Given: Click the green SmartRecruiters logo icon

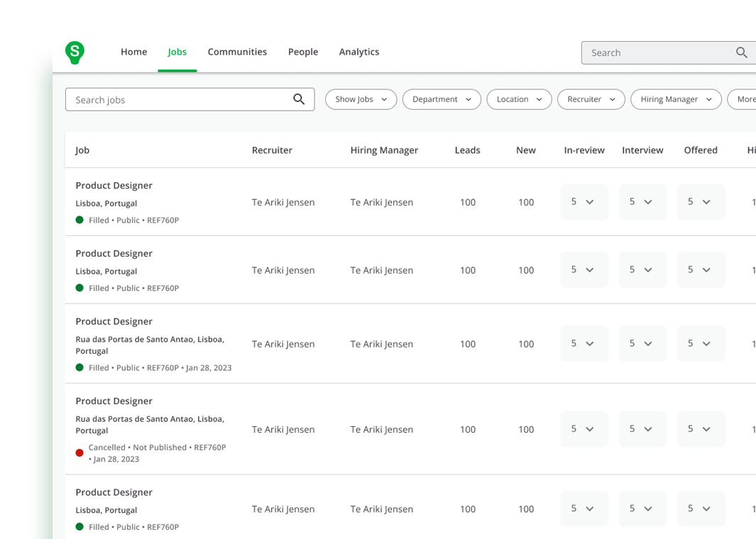Looking at the screenshot, I should [x=75, y=52].
